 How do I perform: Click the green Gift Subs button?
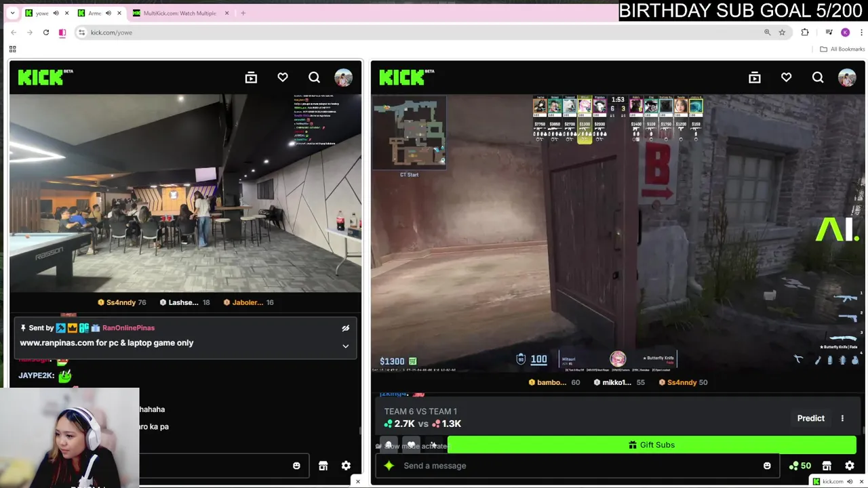(x=652, y=445)
